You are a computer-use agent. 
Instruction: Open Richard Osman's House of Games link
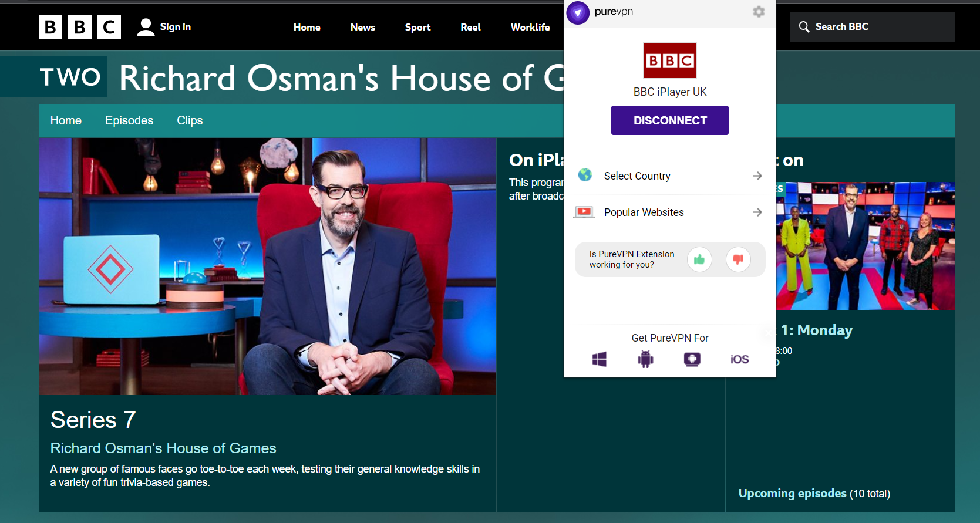pos(163,448)
